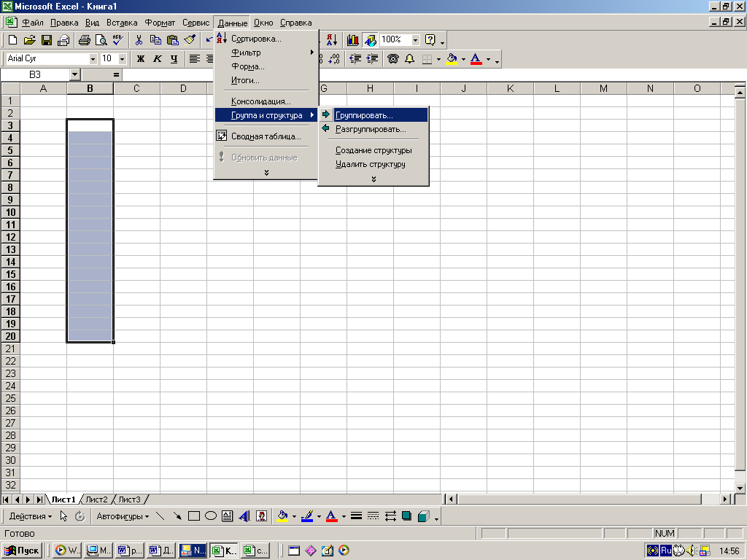Click the formula bar input field
Screen dimensions: 747x560
(433, 75)
